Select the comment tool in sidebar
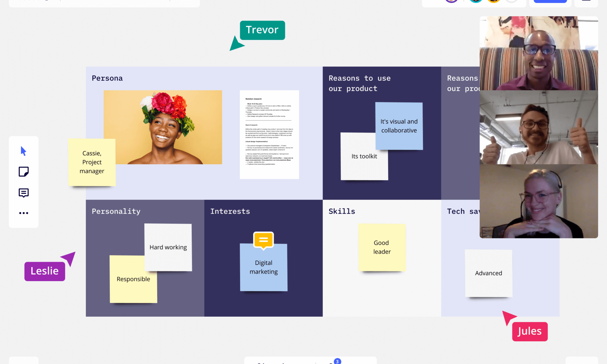Screen dimensions: 607x364 click(x=23, y=193)
